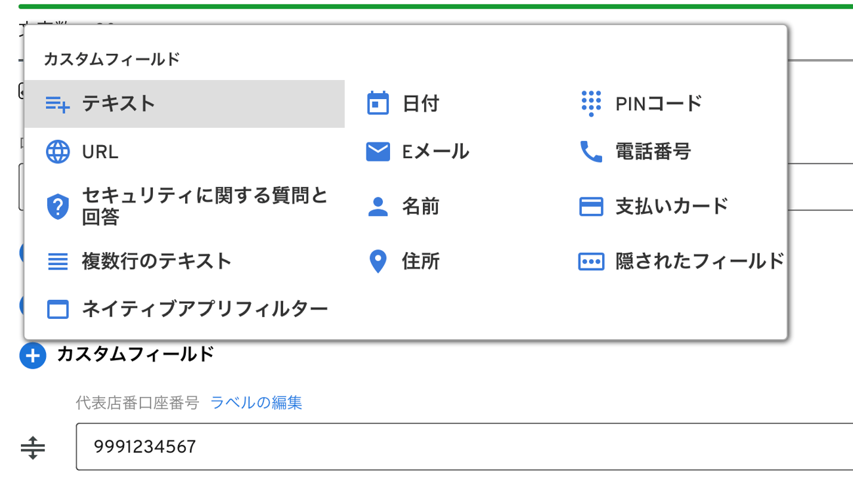Select the URL globe icon
853x504 pixels.
(58, 151)
